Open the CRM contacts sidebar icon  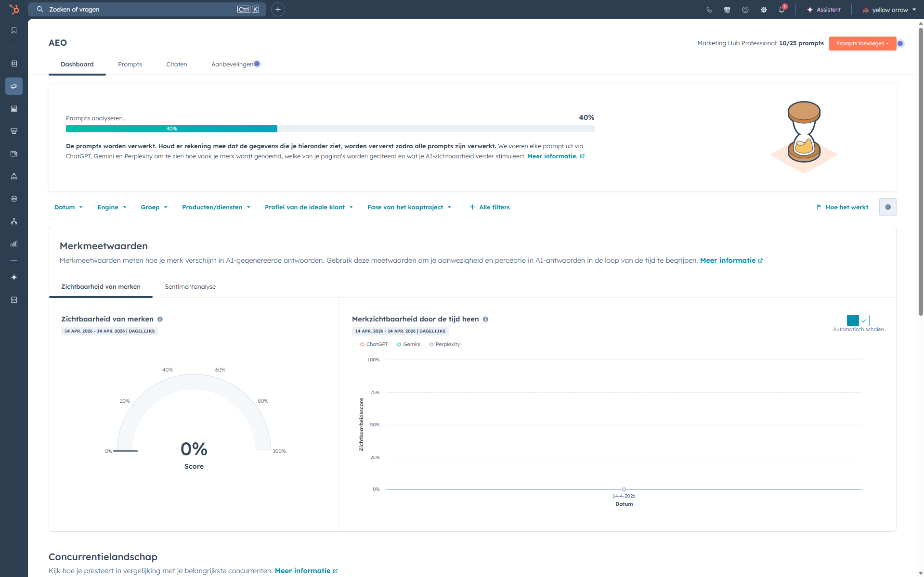coord(14,64)
